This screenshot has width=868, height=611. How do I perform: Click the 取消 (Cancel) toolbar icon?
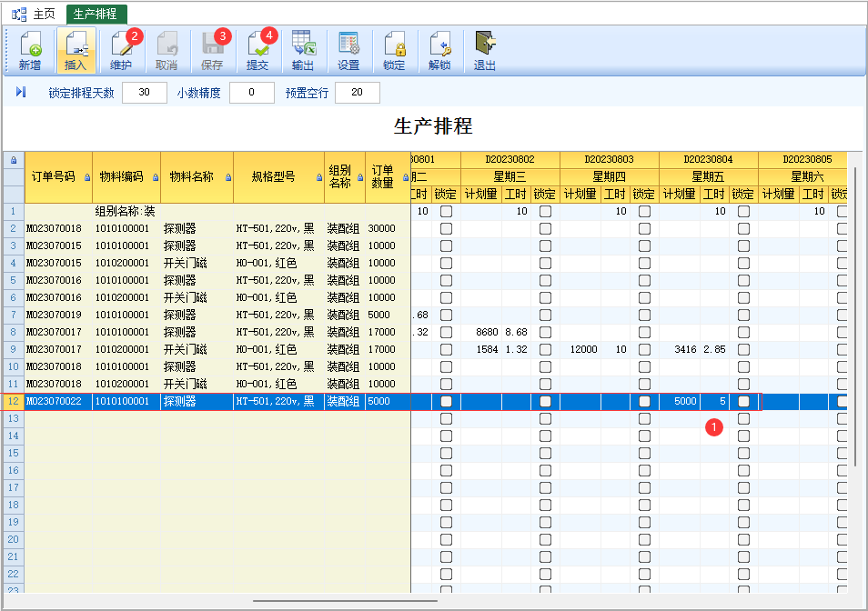(167, 51)
